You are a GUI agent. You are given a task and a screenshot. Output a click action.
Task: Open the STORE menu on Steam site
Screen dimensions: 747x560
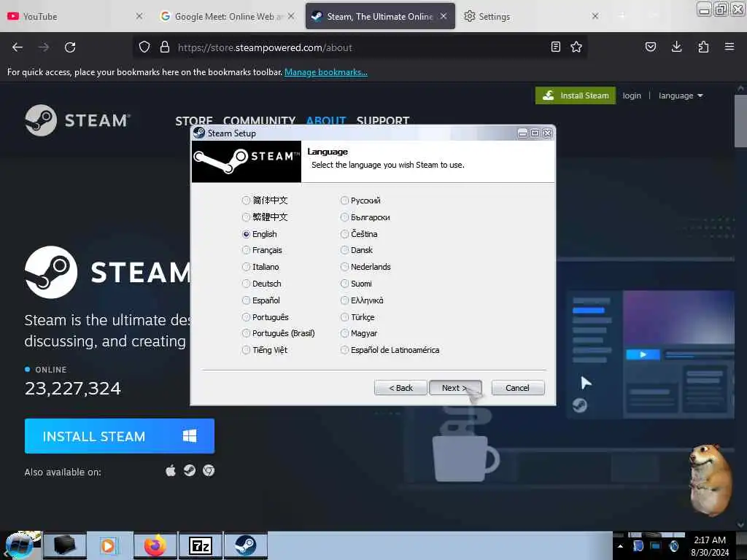pyautogui.click(x=194, y=120)
